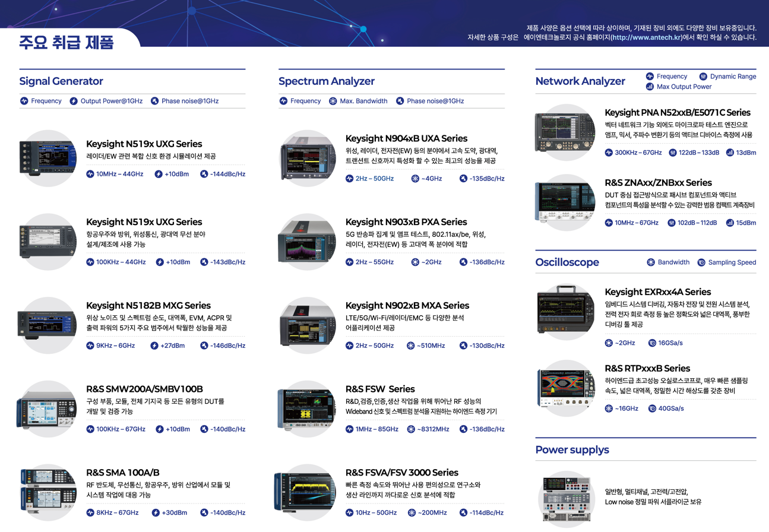Click the R&S FSW Series analyzer image
The height and width of the screenshot is (532, 769).
[x=306, y=408]
